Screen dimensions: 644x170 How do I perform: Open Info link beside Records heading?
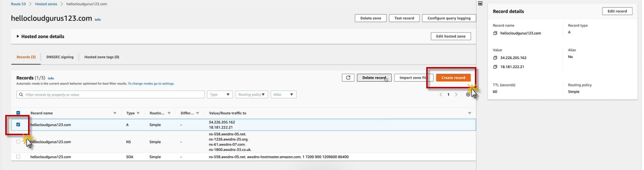[51, 78]
